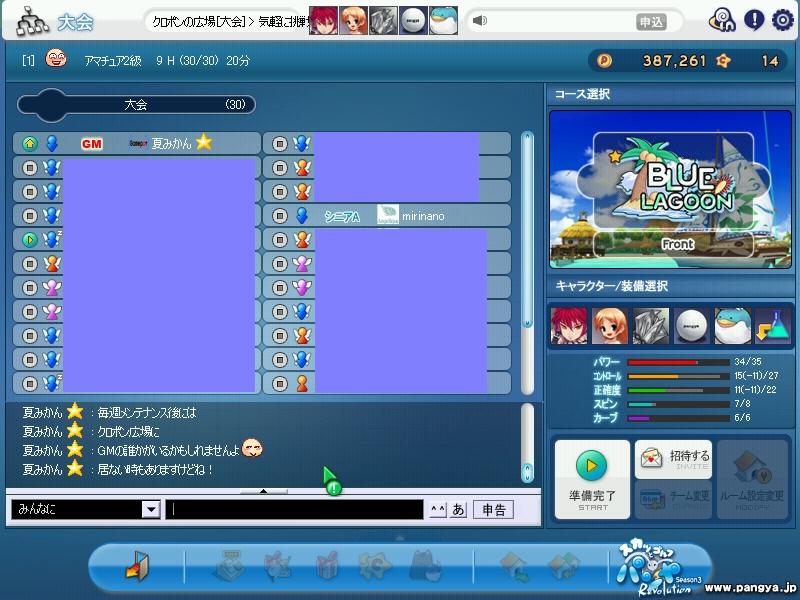This screenshot has width=800, height=600.
Task: Select the caddie girl icon in equipment panel
Action: tap(610, 326)
